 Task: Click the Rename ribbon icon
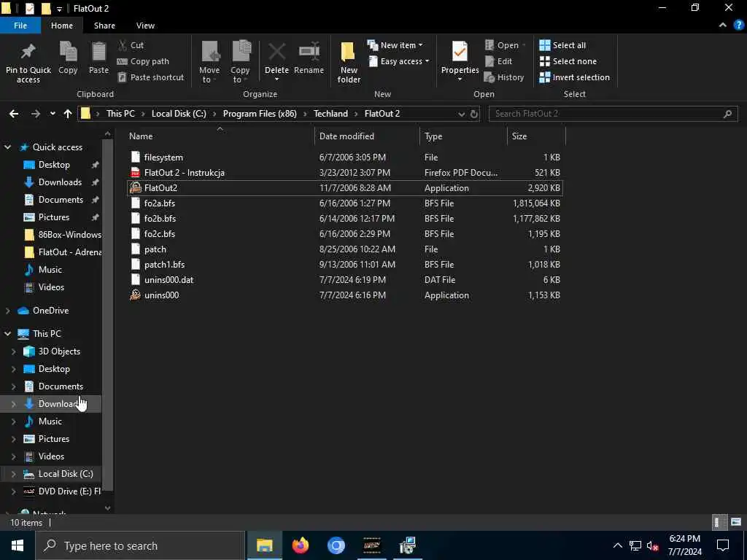pos(309,52)
